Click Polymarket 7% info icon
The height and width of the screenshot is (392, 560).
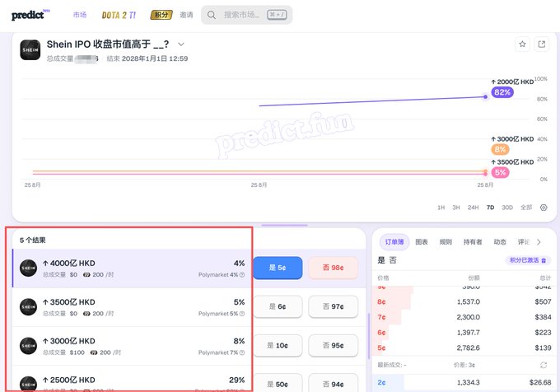(x=242, y=352)
